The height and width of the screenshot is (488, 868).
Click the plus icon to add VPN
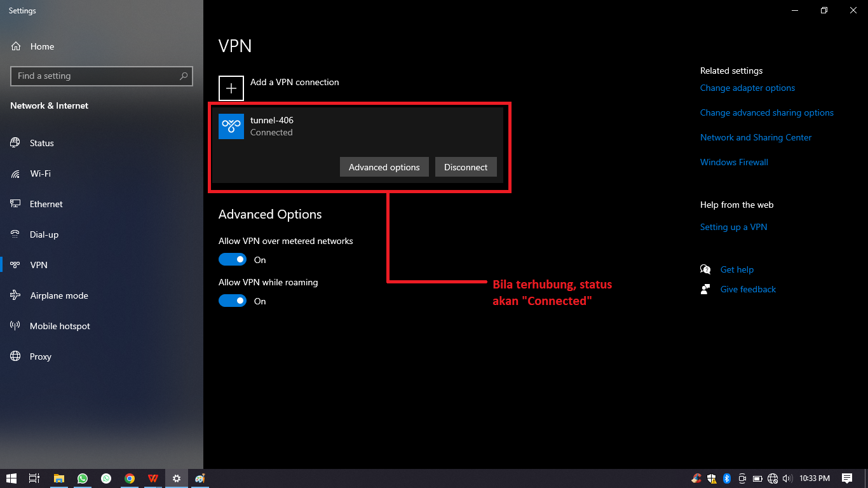click(231, 88)
